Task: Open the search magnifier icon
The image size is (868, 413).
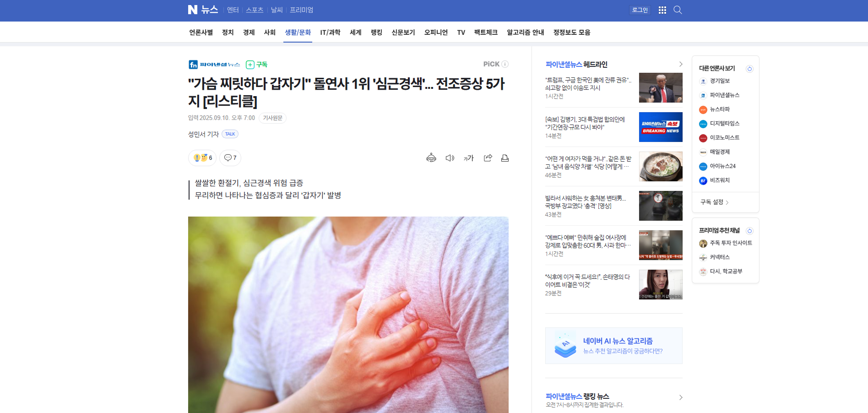Action: pos(678,10)
